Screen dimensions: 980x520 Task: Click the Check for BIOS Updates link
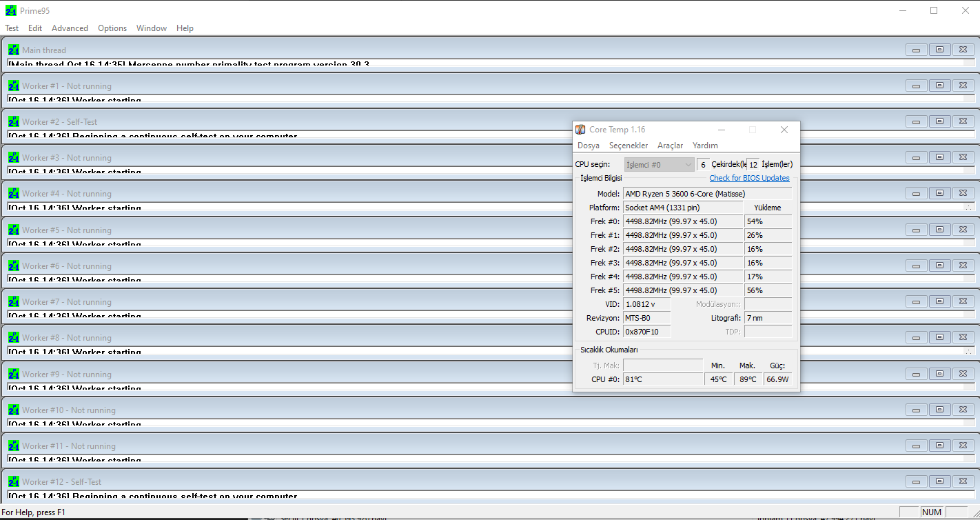749,178
